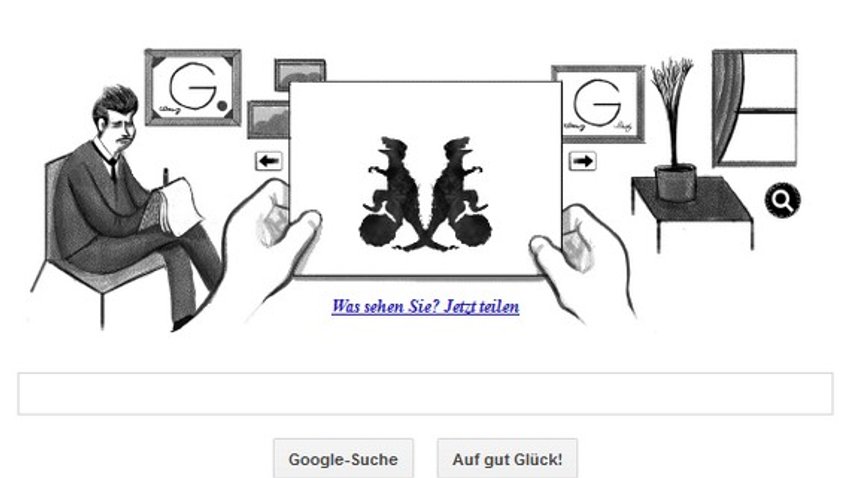Click the black magnifying glass search icon
Image resolution: width=850 pixels, height=478 pixels.
point(782,201)
